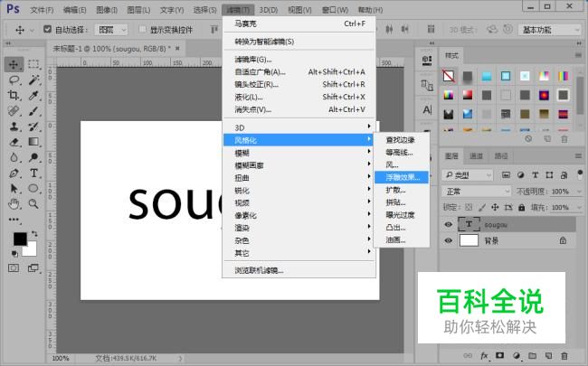Image resolution: width=588 pixels, height=366 pixels.
Task: Select the Eraser tool
Action: 14,142
